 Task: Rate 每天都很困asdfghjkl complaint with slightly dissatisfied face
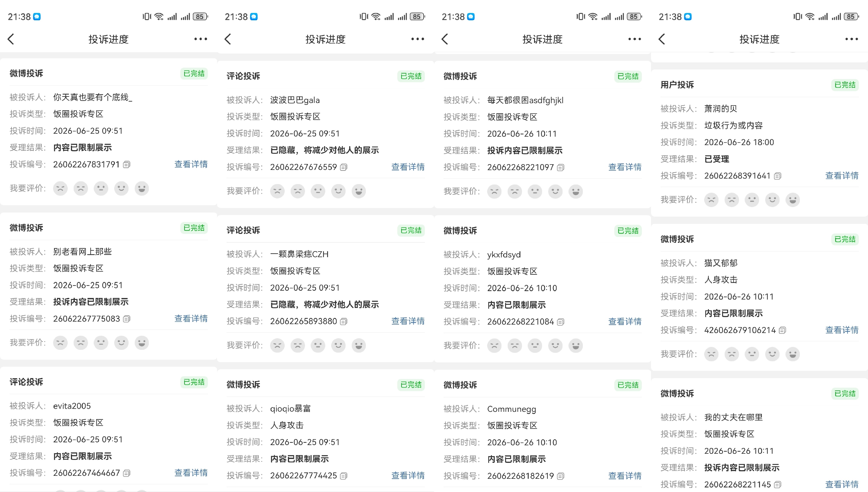coord(515,192)
